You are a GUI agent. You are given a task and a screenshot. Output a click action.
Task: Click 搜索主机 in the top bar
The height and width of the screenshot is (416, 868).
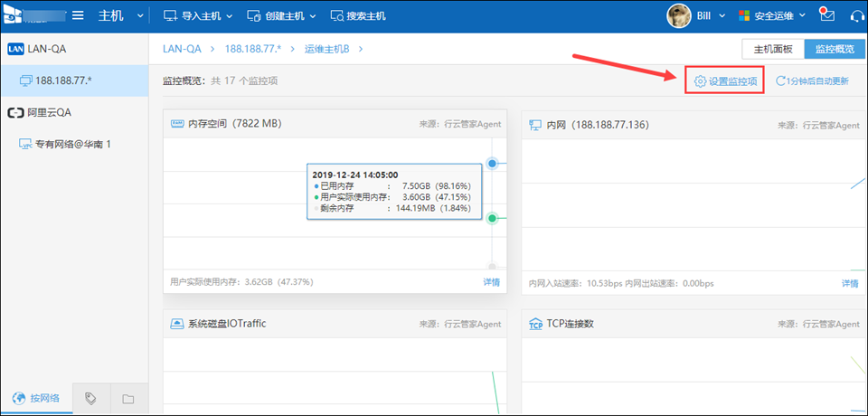pyautogui.click(x=358, y=16)
